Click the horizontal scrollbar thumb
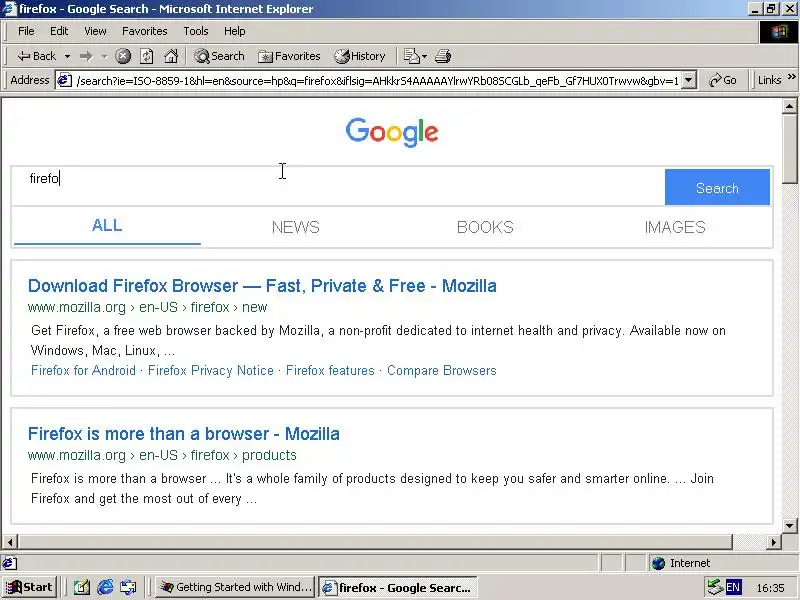The width and height of the screenshot is (800, 600). [375, 541]
